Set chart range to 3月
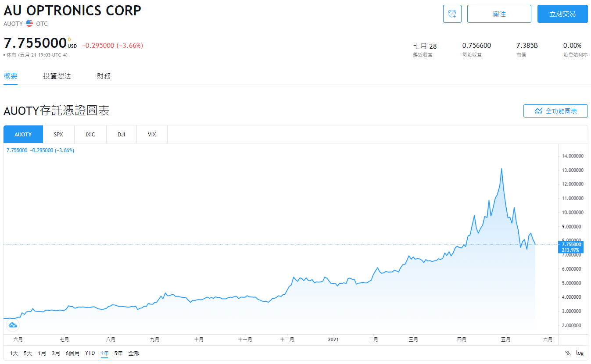591x364 pixels. 56,353
